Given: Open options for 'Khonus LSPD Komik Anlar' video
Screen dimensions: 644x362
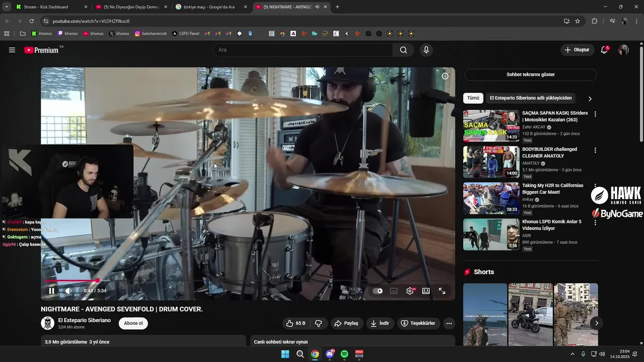Looking at the screenshot, I should [595, 223].
